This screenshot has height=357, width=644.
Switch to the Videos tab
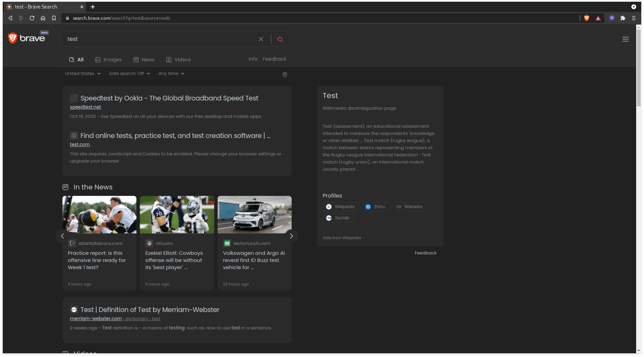178,60
